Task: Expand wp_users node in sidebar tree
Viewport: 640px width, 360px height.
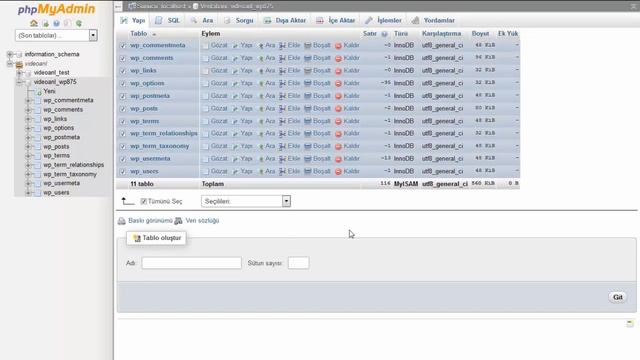Action: pos(28,193)
